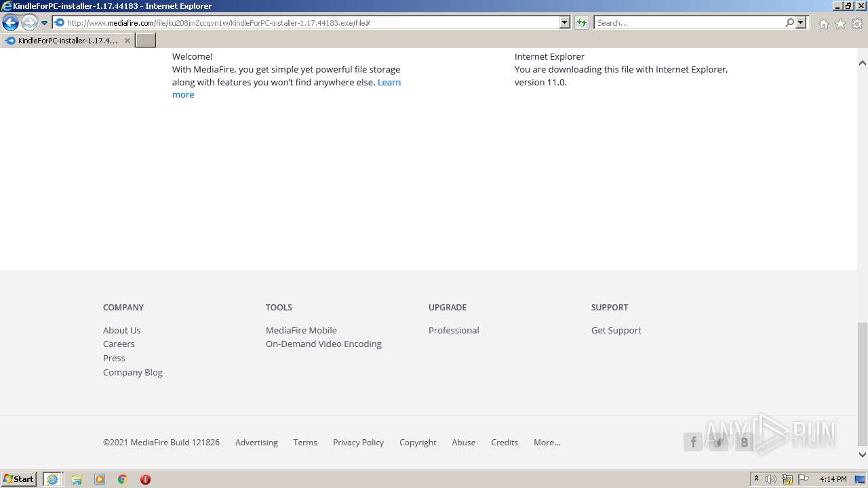The image size is (868, 488).
Task: Open the volume speaker tray icon
Action: [771, 479]
